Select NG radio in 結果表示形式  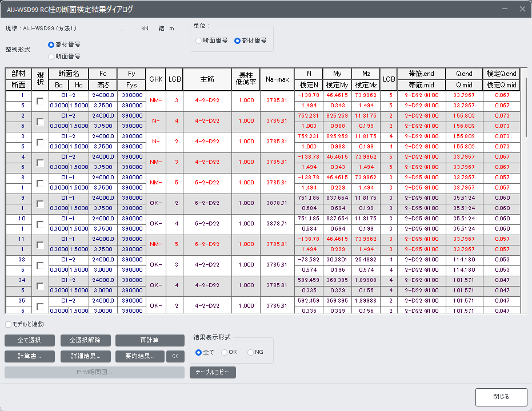pyautogui.click(x=250, y=352)
